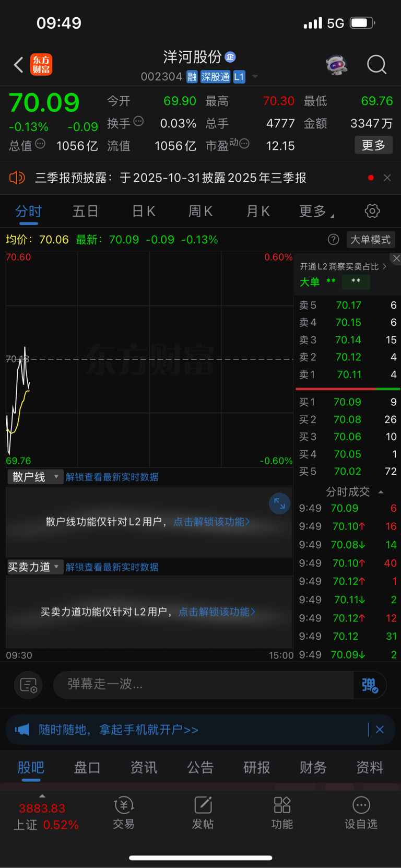The width and height of the screenshot is (401, 868).
Task: Expand stock code 002304 dropdown arrow
Action: point(255,77)
